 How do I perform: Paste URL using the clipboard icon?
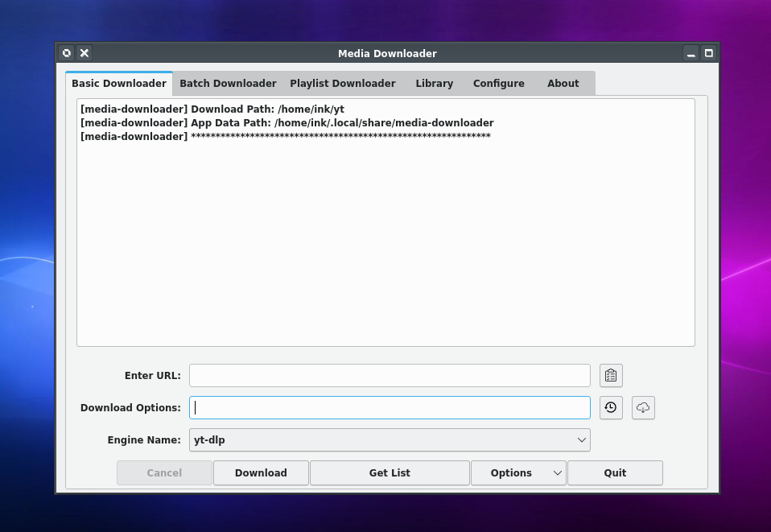pyautogui.click(x=611, y=376)
